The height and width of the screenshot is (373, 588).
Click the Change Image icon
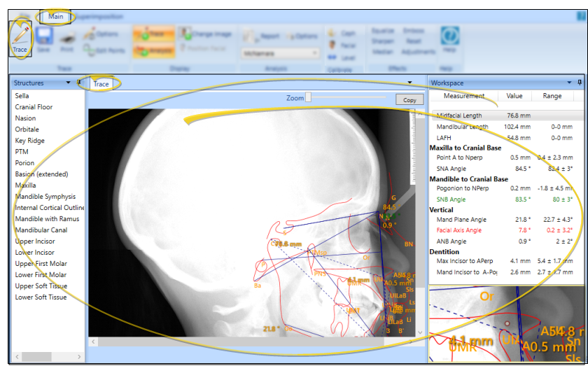pyautogui.click(x=185, y=33)
